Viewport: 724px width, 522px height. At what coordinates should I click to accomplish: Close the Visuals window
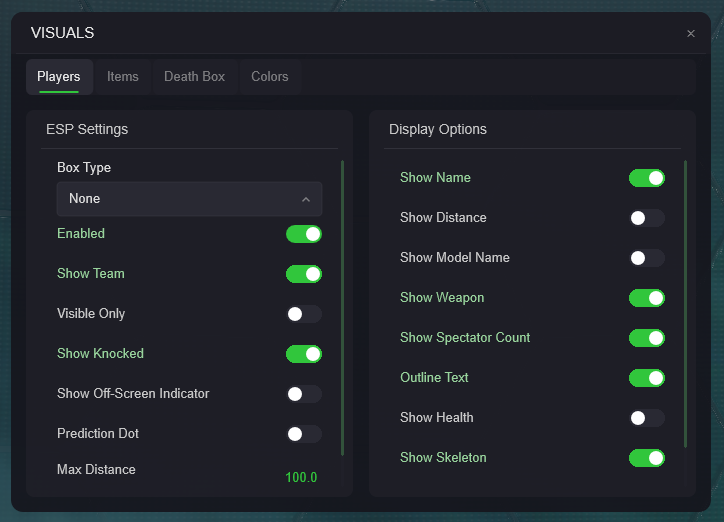[690, 34]
